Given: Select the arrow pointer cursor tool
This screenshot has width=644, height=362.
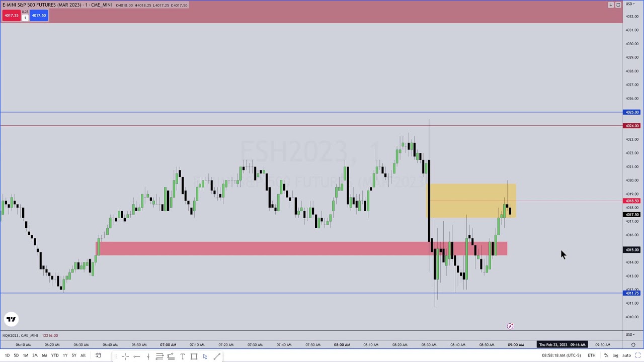Looking at the screenshot, I should tap(205, 356).
